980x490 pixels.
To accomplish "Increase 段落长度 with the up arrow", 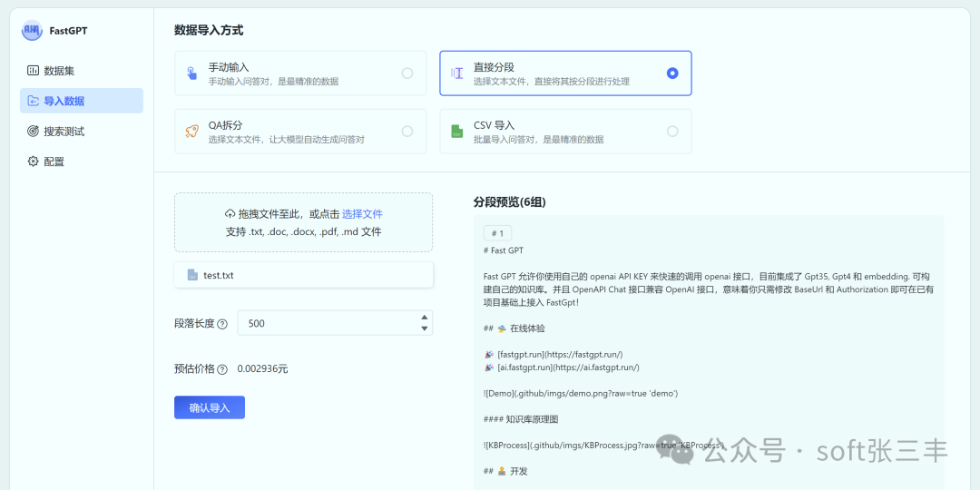I will tap(425, 318).
